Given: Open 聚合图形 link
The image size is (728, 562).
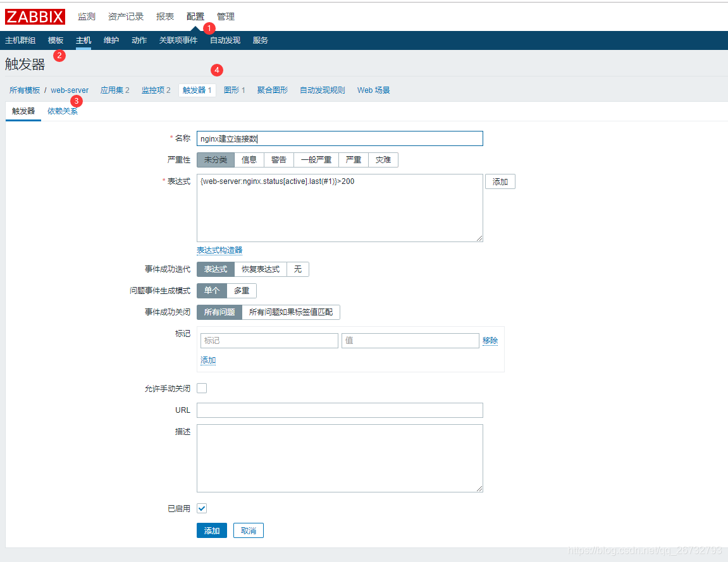Looking at the screenshot, I should click(x=273, y=90).
